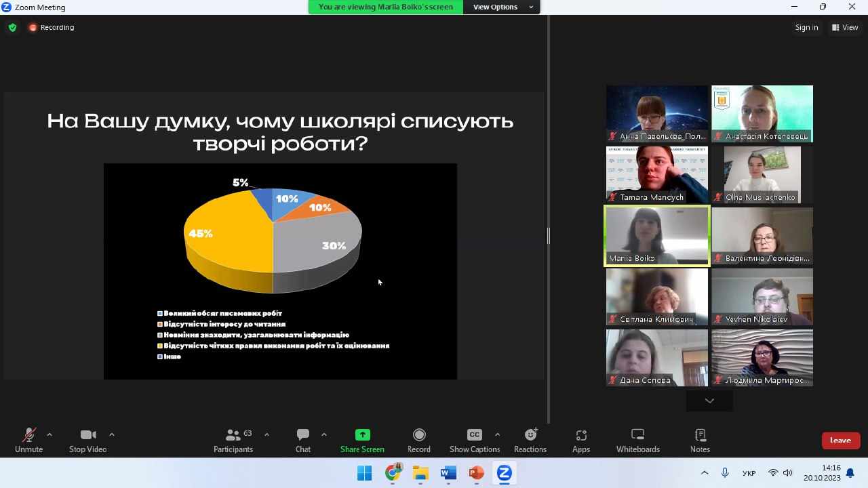Open the Notes panel
This screenshot has width=868, height=488.
pyautogui.click(x=700, y=440)
